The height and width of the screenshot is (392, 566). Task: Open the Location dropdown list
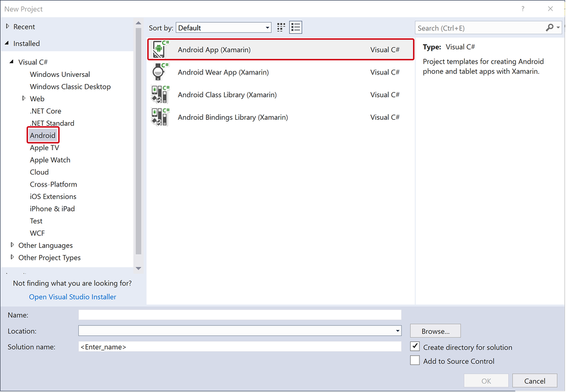(x=397, y=331)
